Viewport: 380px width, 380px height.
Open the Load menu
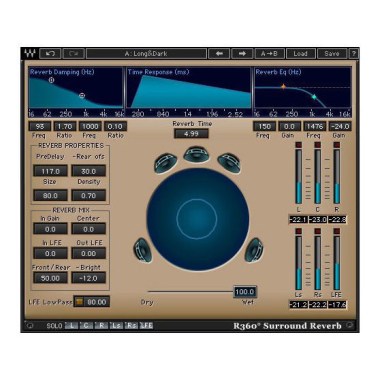pos(300,54)
